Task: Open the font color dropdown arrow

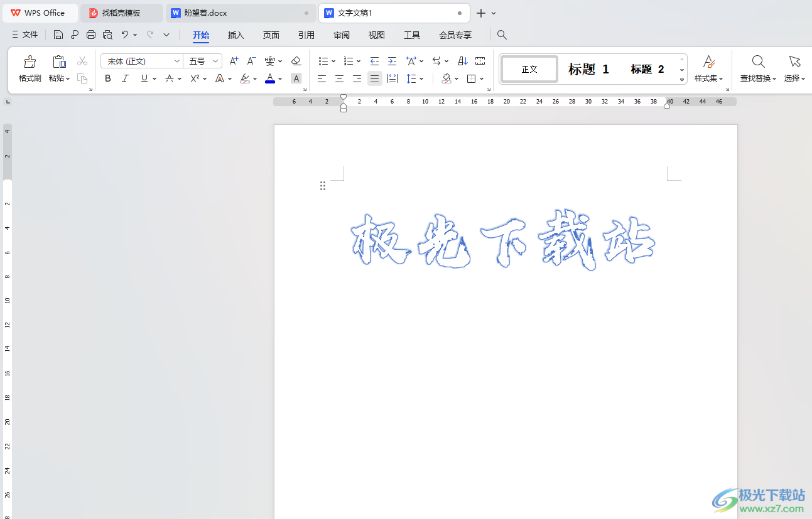Action: coord(280,78)
